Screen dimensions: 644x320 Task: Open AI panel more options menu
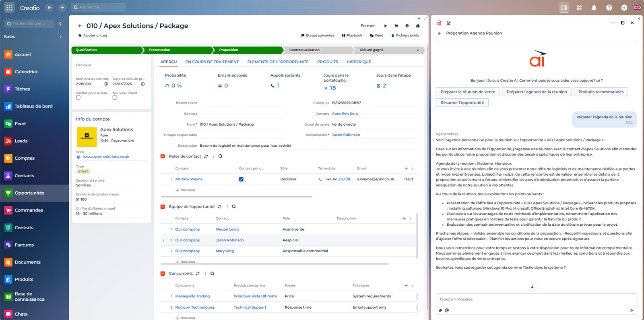coord(613,23)
